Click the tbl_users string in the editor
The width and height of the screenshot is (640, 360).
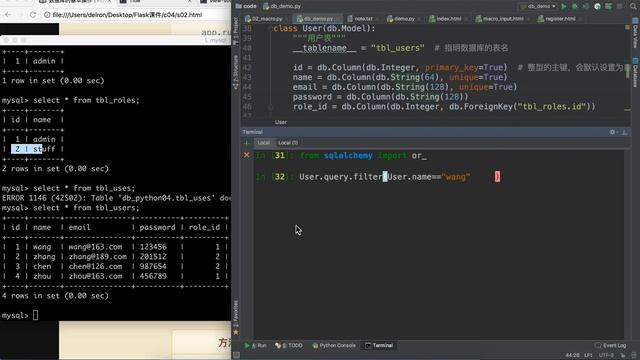[398, 48]
